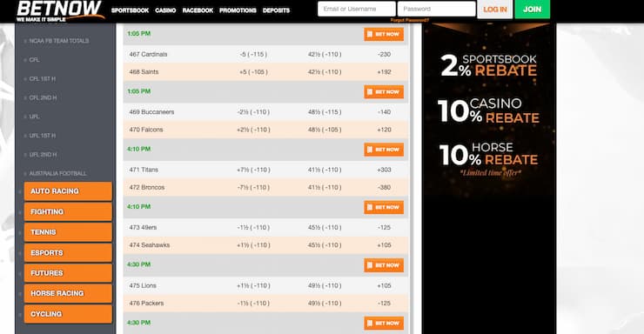Pick Buccaneers moneyline -140

(384, 112)
